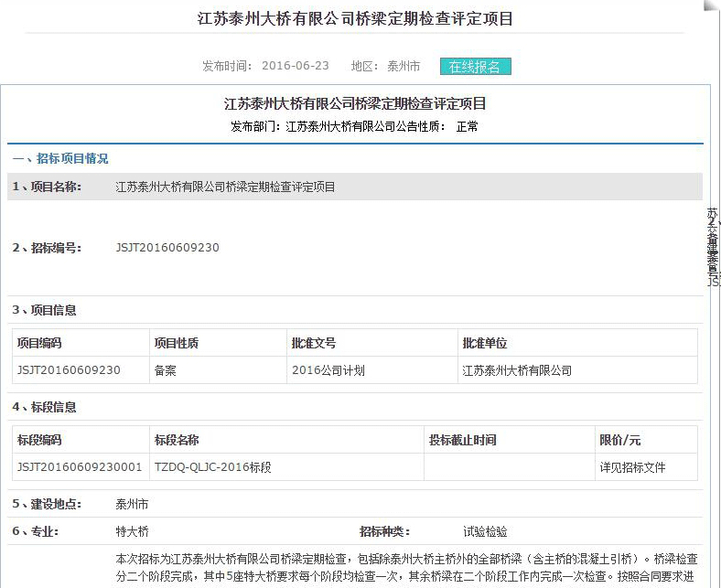The height and width of the screenshot is (588, 721).
Task: Click the 招标种类 value 试验检验
Action: (x=485, y=532)
